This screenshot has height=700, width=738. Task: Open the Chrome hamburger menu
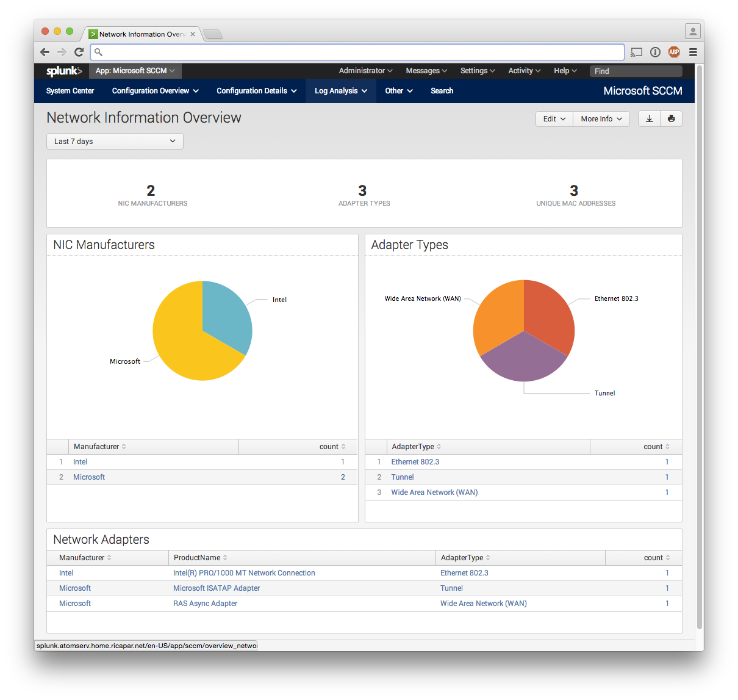(x=693, y=52)
